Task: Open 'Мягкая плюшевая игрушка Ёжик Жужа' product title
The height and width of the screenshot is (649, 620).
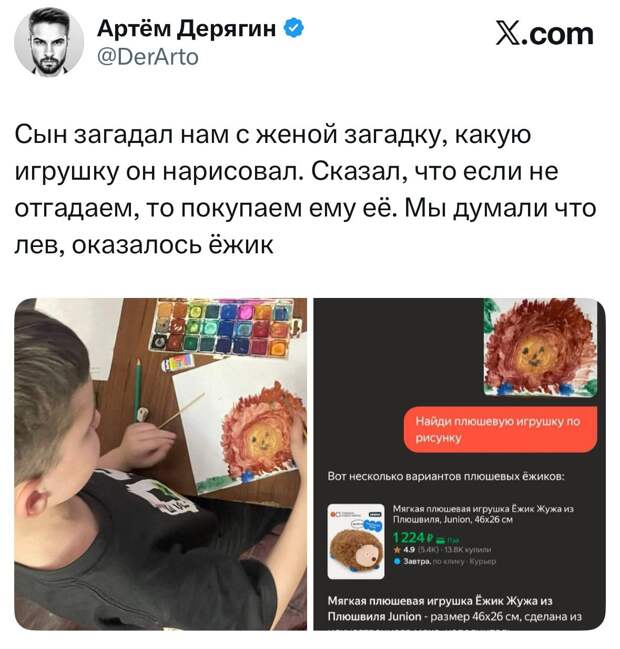Action: click(x=483, y=514)
